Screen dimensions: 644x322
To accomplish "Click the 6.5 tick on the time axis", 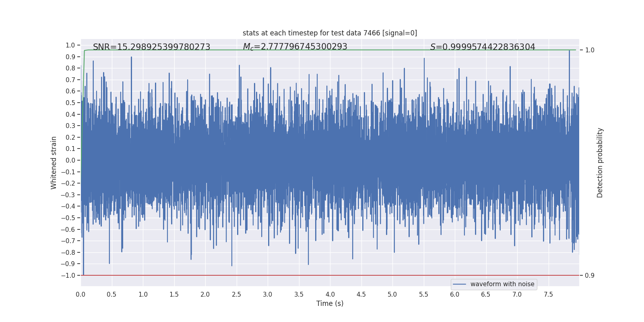I will point(486,295).
